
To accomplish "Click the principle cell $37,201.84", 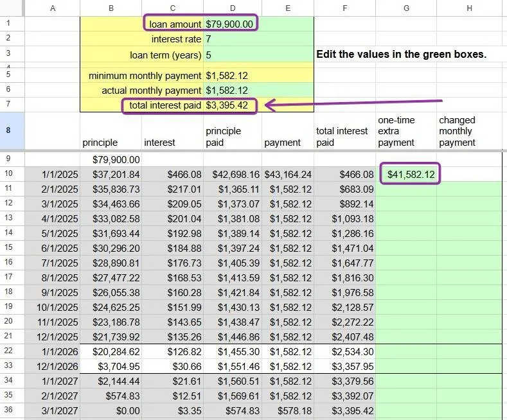I will 111,175.
